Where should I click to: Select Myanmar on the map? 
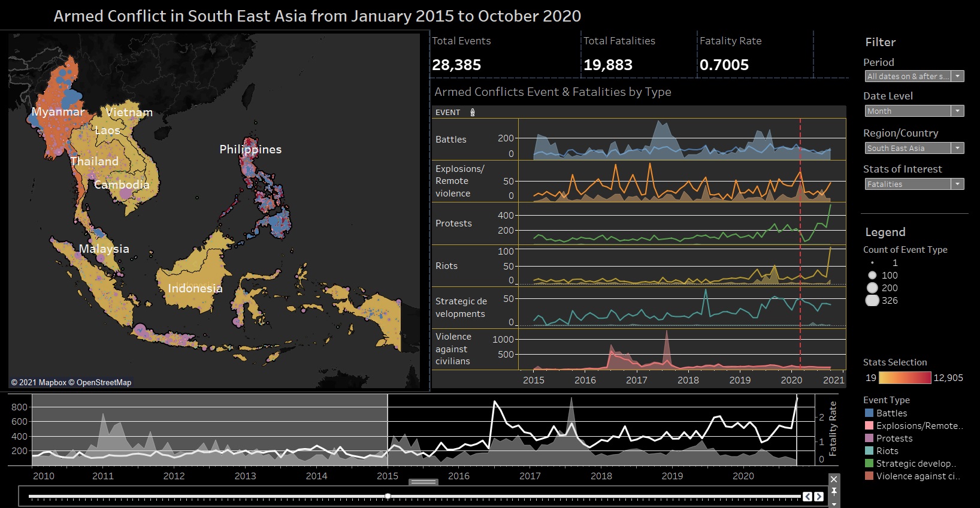[x=58, y=112]
